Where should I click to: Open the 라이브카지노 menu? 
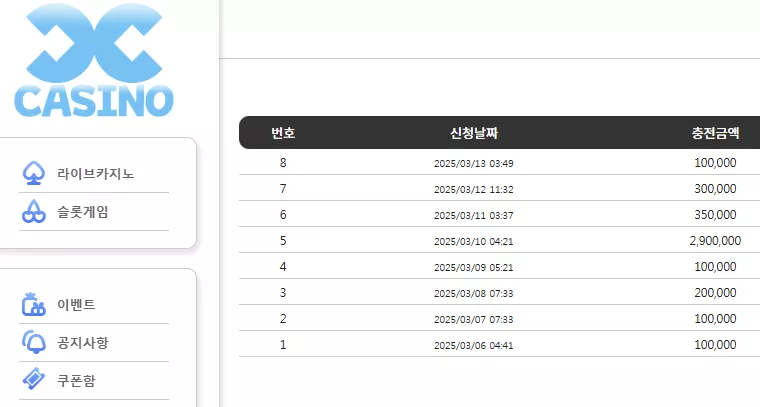click(95, 173)
